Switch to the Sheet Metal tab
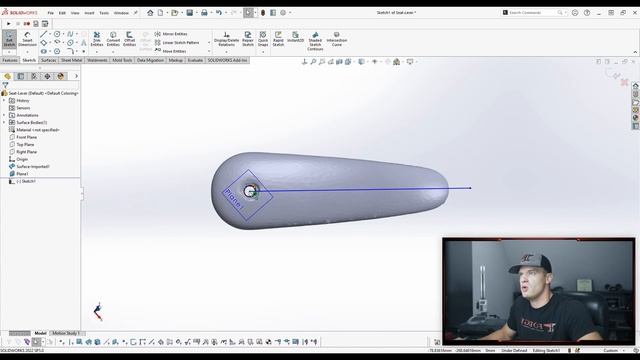 coord(71,60)
